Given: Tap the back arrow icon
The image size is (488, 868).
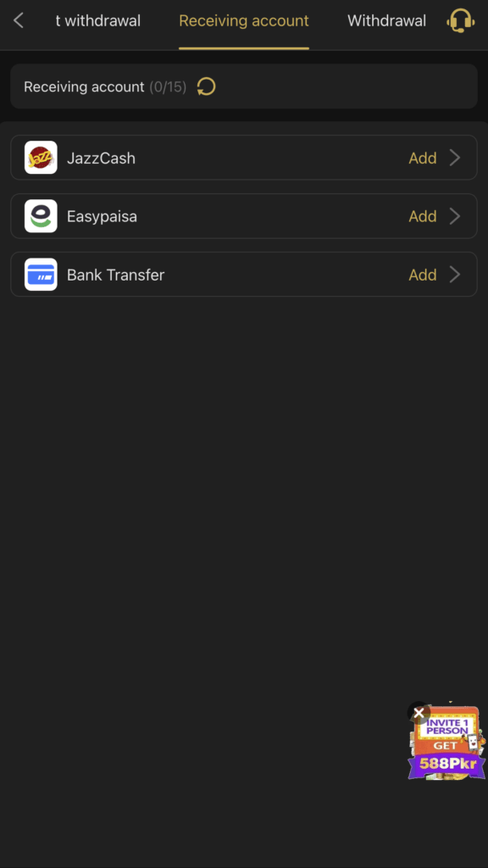Looking at the screenshot, I should tap(19, 21).
